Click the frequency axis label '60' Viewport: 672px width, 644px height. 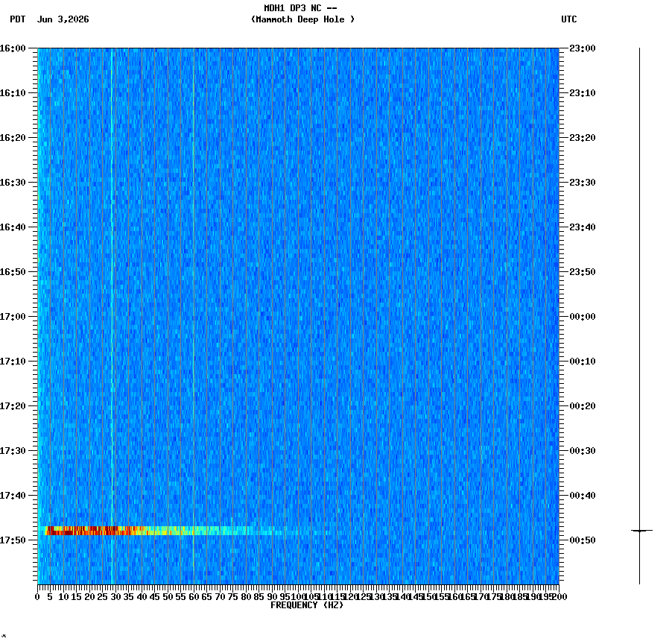tap(194, 597)
